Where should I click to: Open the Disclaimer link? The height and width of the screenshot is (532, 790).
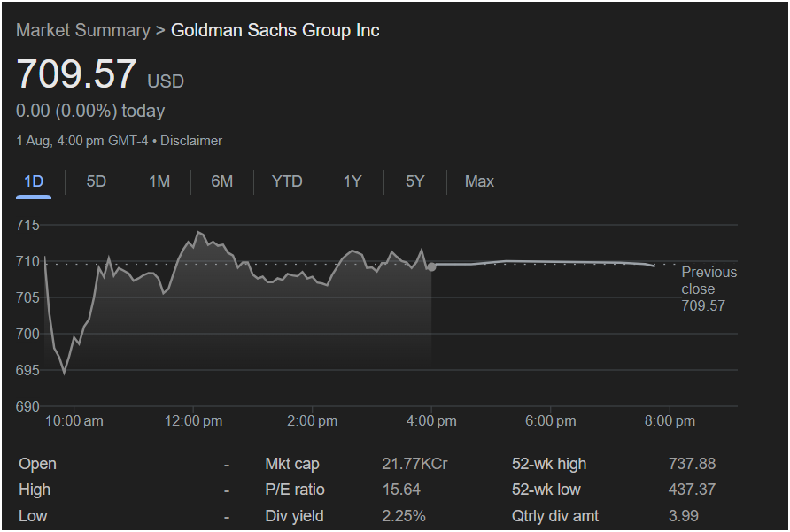[x=191, y=141]
